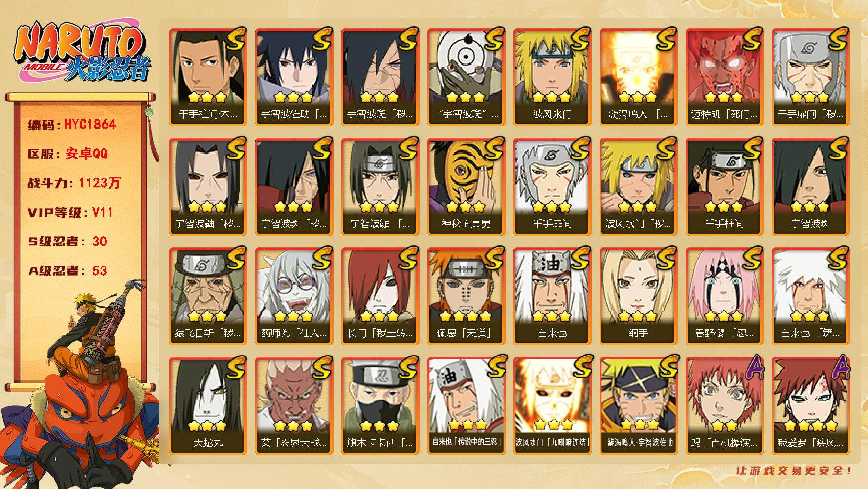The image size is (868, 489).
Task: Select the 我爱罗「疾风...」A-rank card
Action: [810, 406]
